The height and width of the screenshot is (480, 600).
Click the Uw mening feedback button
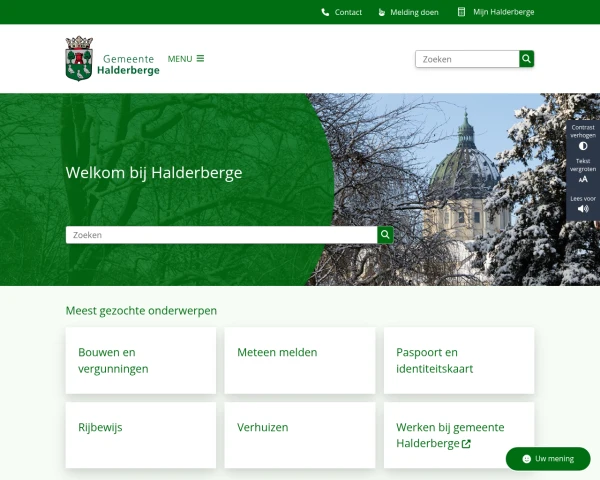click(548, 459)
